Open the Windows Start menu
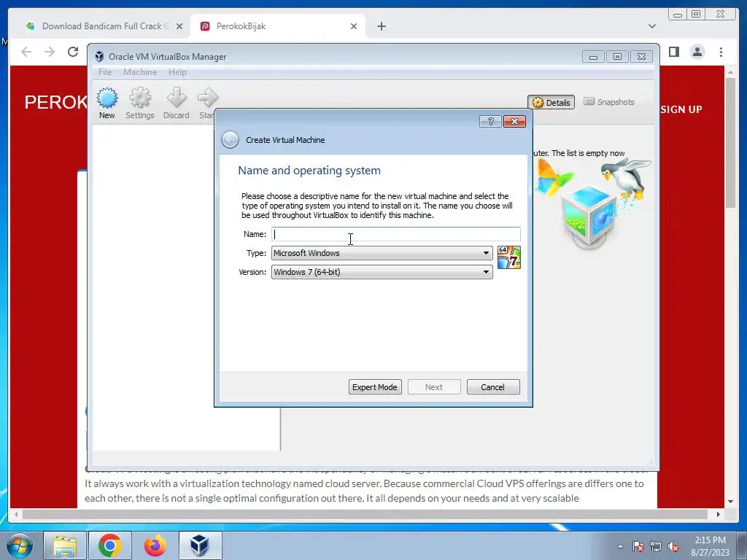747x560 pixels. click(20, 545)
